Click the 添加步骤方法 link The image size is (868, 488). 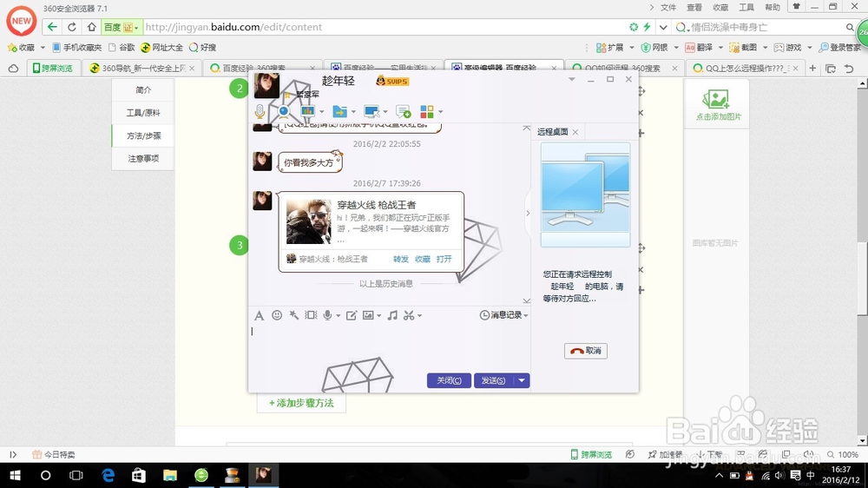coord(302,403)
